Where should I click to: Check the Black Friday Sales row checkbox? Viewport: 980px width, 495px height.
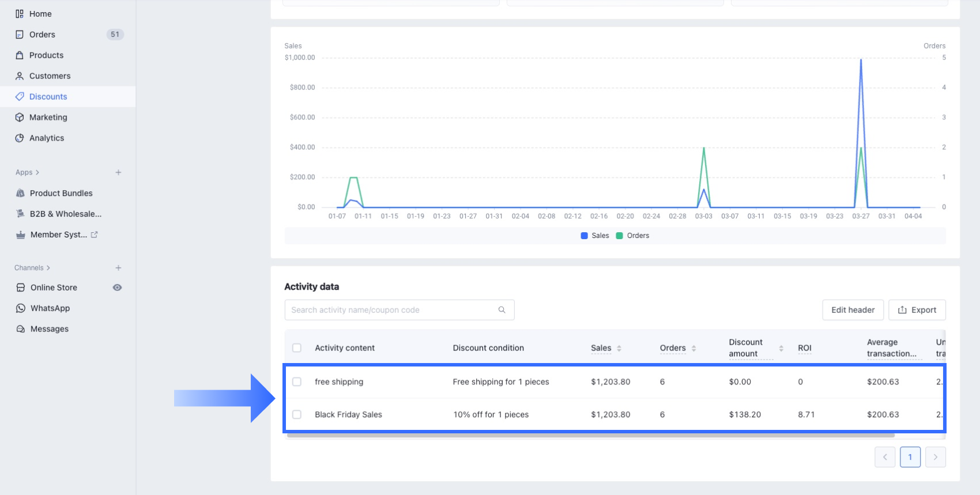297,414
